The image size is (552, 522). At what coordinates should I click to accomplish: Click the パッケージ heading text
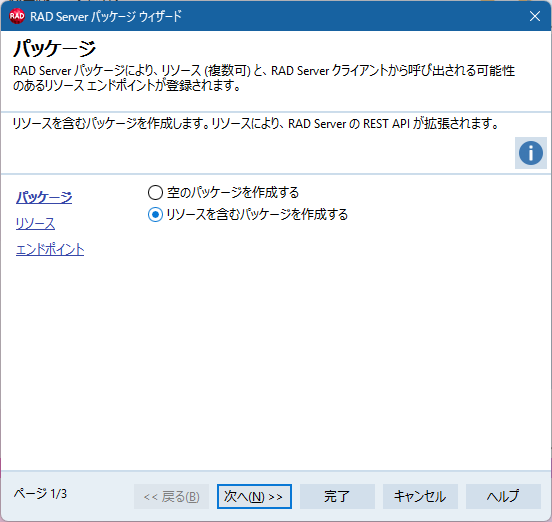(54, 48)
